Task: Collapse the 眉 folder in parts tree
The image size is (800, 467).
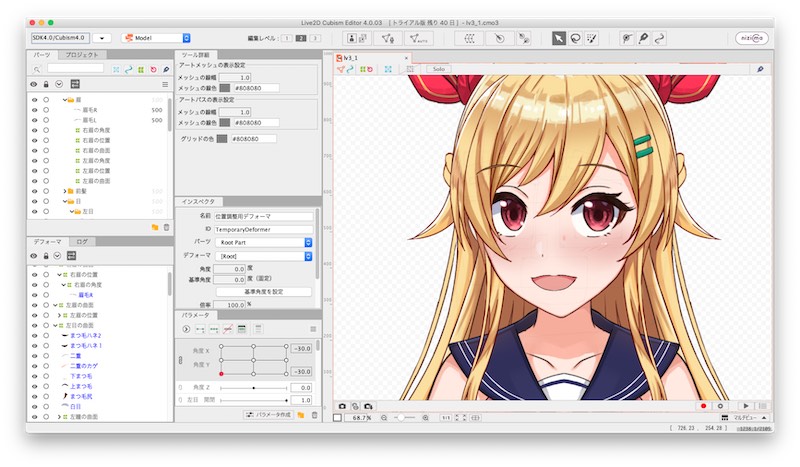Action: [x=65, y=100]
